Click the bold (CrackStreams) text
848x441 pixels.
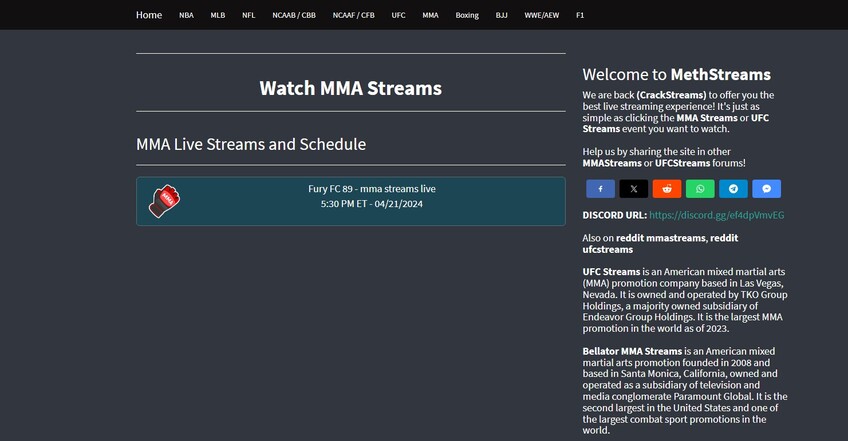[x=671, y=95]
